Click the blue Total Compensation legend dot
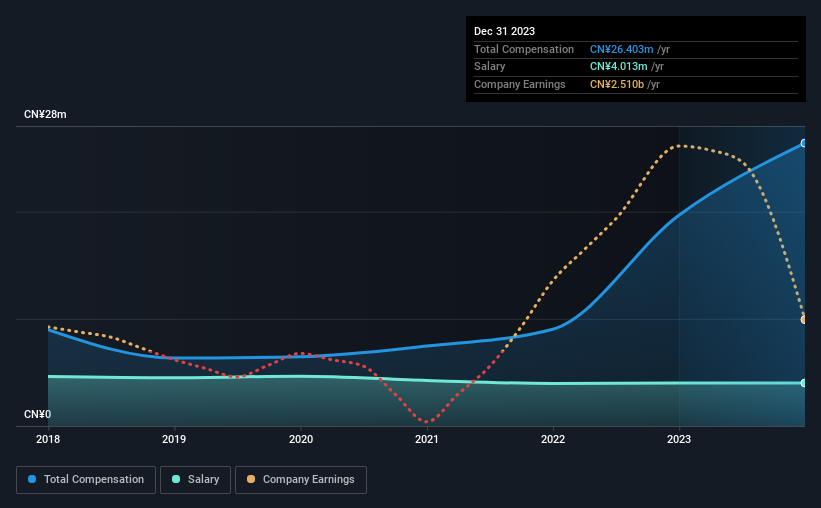Image resolution: width=821 pixels, height=508 pixels. coord(32,479)
